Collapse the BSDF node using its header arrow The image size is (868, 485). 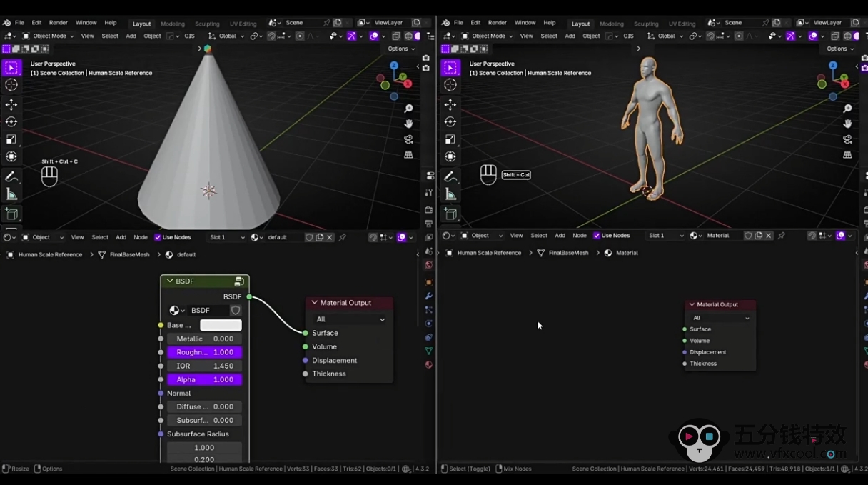point(170,281)
